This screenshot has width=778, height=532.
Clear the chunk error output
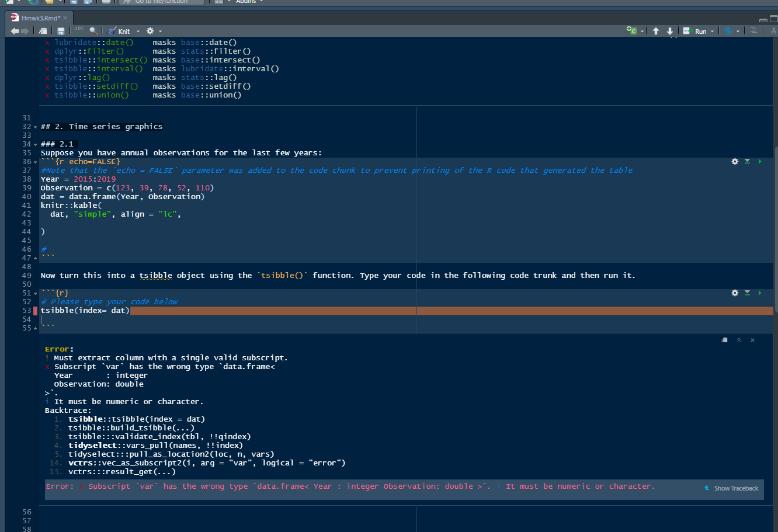752,340
